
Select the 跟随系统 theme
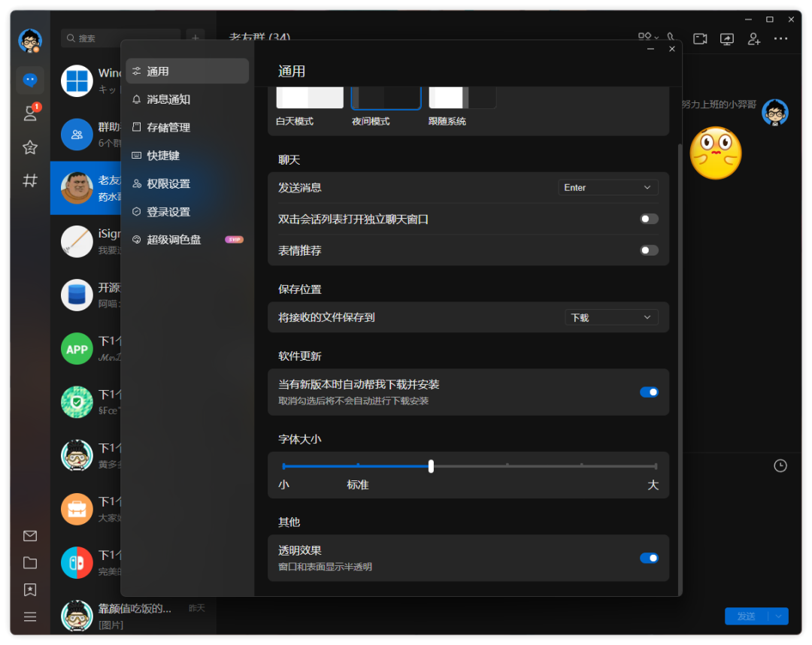click(462, 97)
